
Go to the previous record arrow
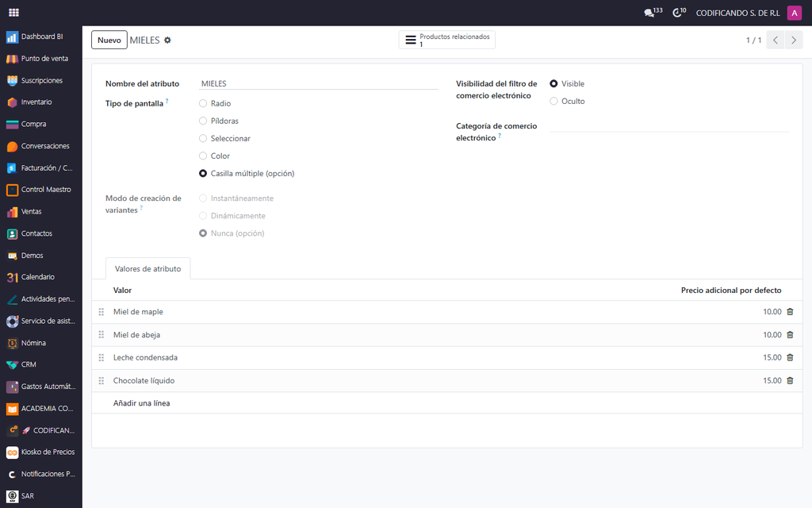pos(776,40)
